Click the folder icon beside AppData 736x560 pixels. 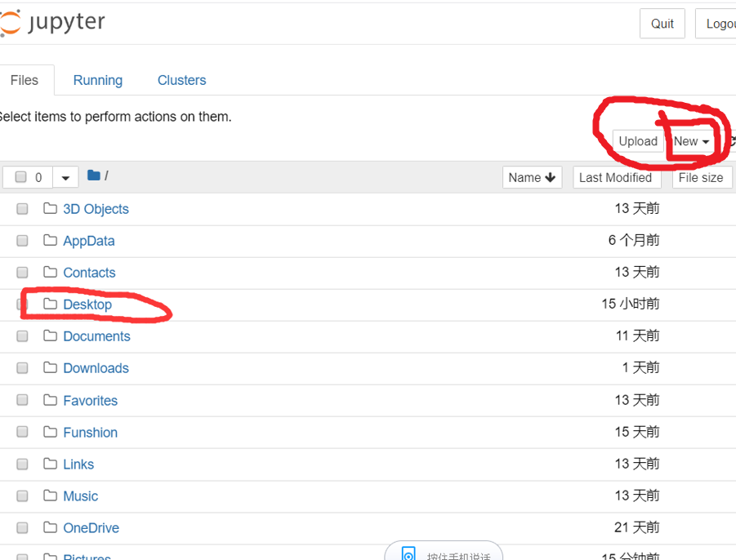[x=50, y=240]
